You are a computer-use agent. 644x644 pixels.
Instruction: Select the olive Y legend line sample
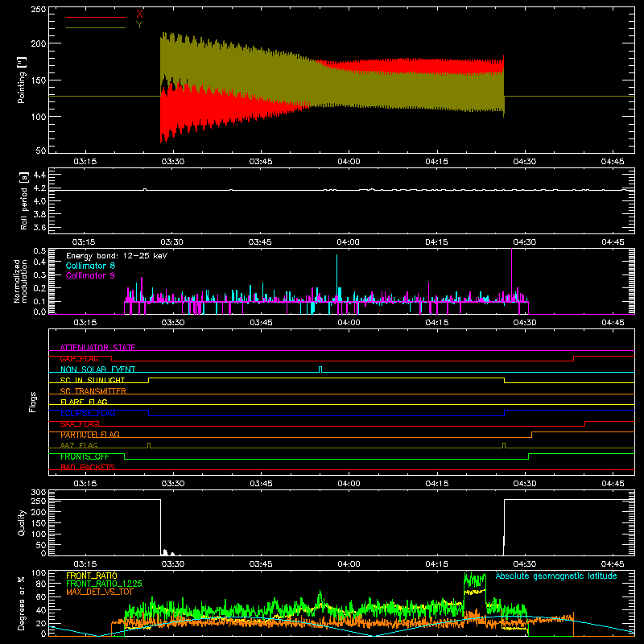pos(96,27)
